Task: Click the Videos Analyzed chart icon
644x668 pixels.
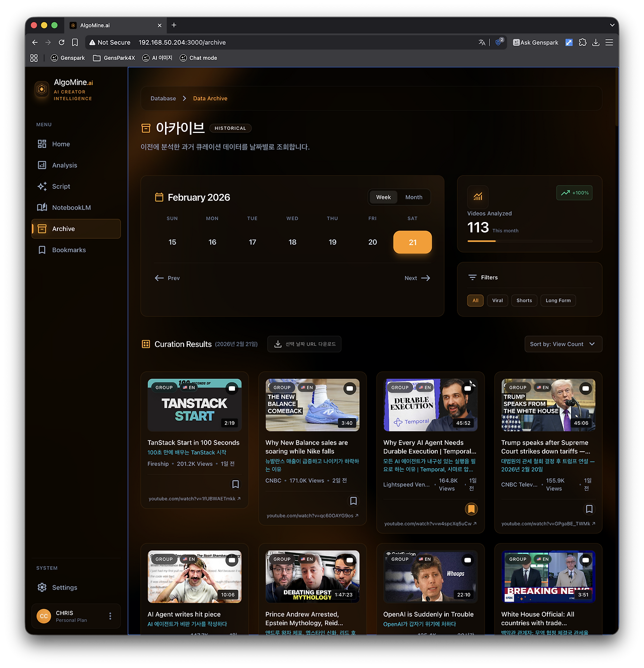Action: 477,197
